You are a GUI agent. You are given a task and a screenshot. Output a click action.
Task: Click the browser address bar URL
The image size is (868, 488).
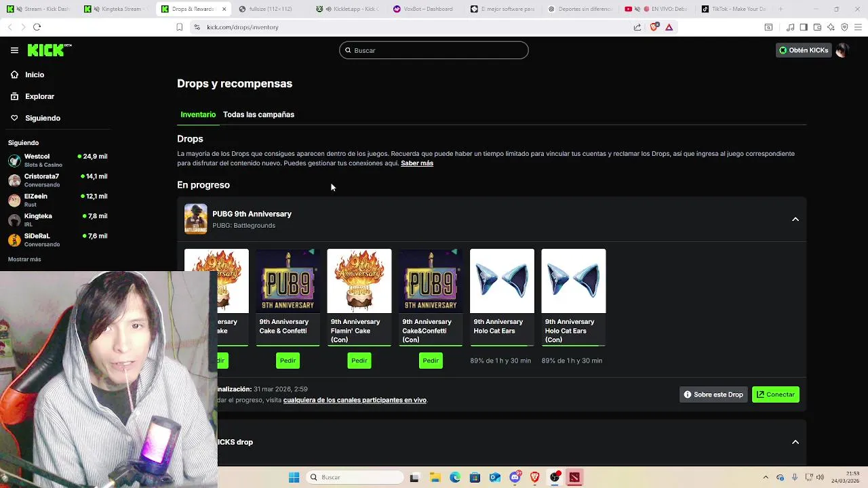[x=242, y=27]
